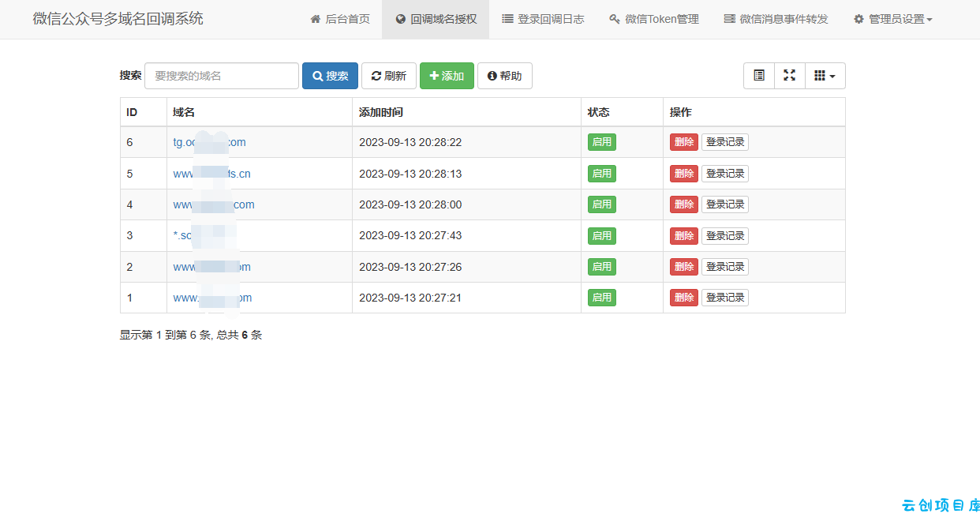Toggle fullscreen icon in table toolbar
Image resolution: width=980 pixels, height=525 pixels.
point(790,76)
